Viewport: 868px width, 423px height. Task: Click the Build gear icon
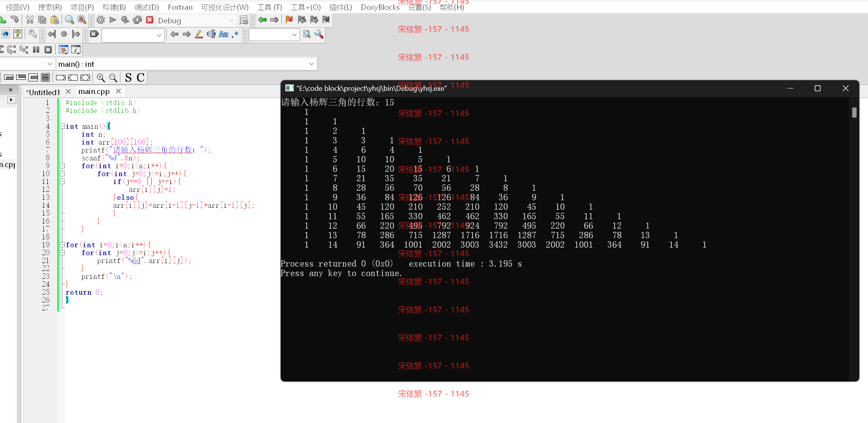click(x=101, y=20)
